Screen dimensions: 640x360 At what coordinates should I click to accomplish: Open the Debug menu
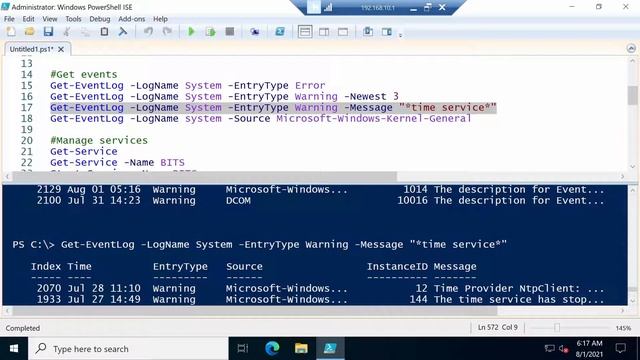(100, 19)
